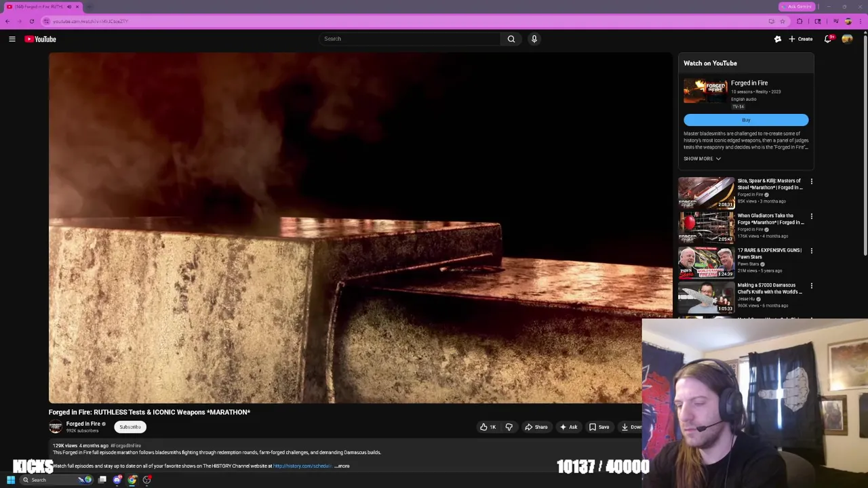This screenshot has width=868, height=488.
Task: Open the Forged in Fire channel name link
Action: tap(83, 424)
